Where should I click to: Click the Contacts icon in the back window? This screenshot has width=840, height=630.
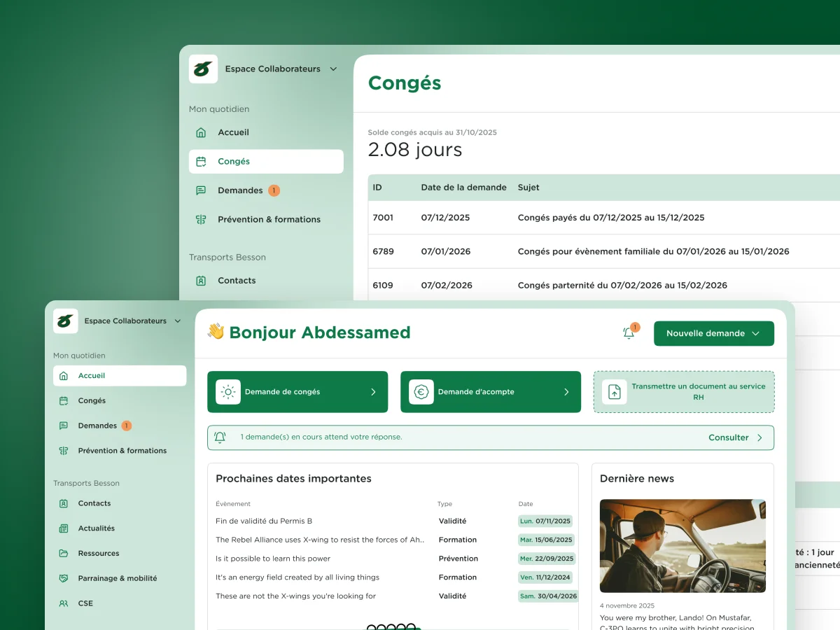pyautogui.click(x=201, y=281)
